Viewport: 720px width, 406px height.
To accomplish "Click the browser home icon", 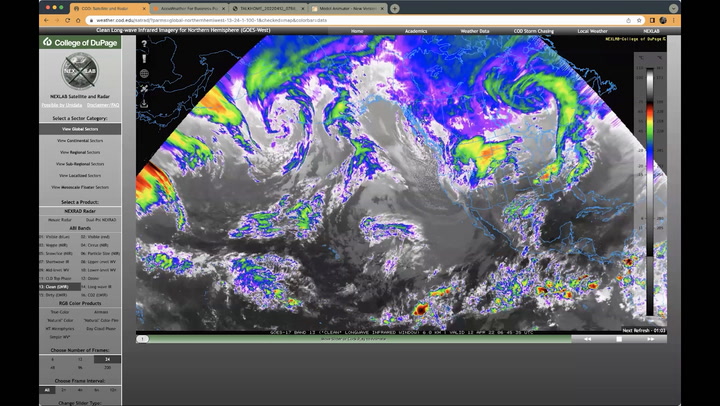I will click(78, 20).
